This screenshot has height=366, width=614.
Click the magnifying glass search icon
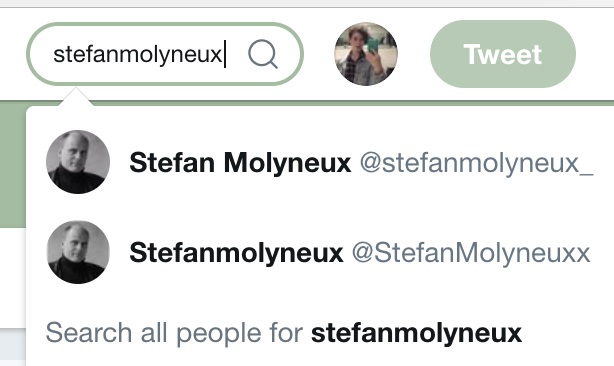(263, 54)
